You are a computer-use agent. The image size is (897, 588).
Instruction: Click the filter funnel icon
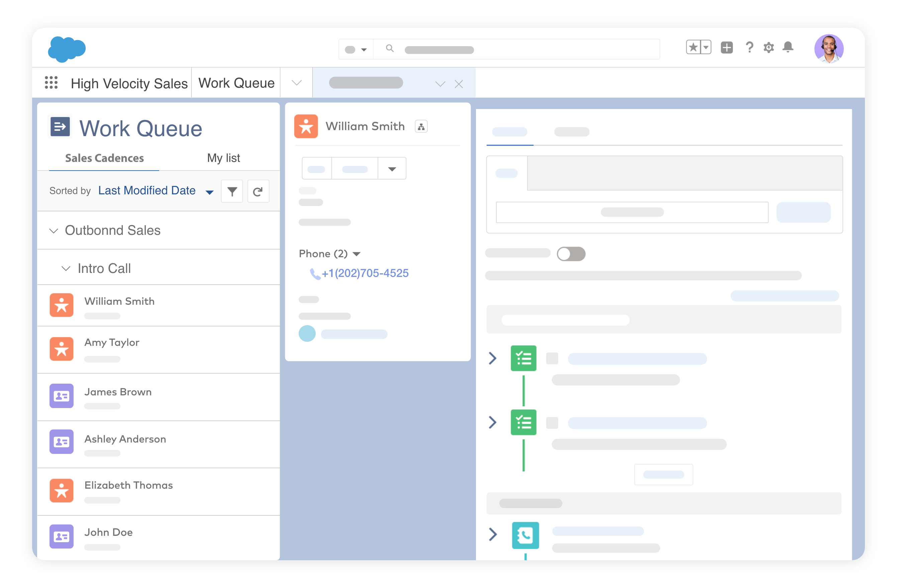pos(232,191)
